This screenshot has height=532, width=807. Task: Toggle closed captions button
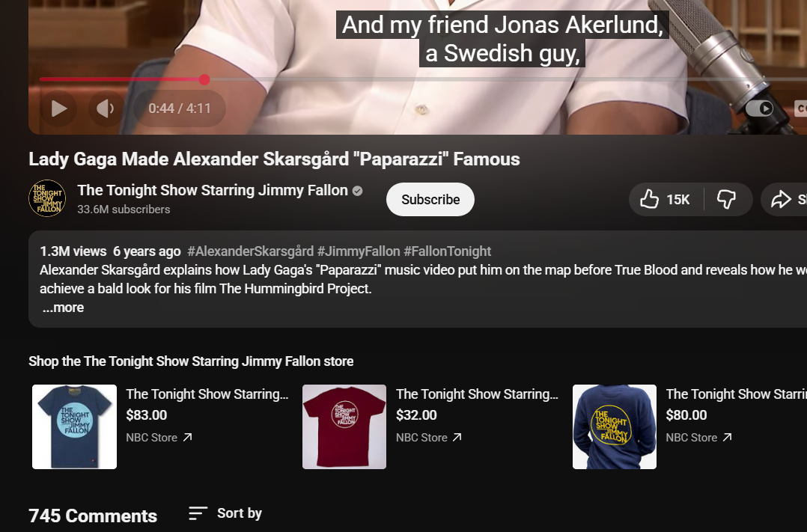pos(800,108)
